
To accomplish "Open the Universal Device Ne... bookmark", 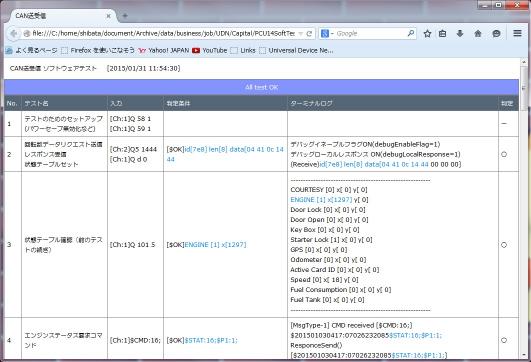I will [296, 50].
